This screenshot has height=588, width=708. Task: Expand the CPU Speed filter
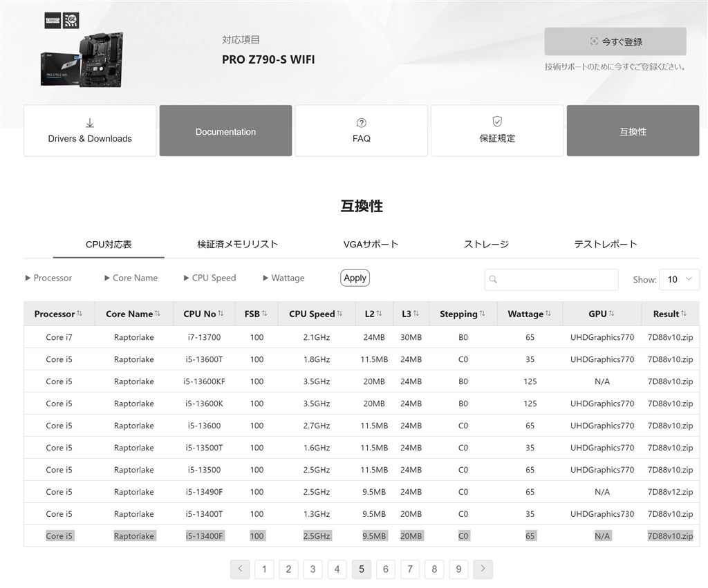210,278
